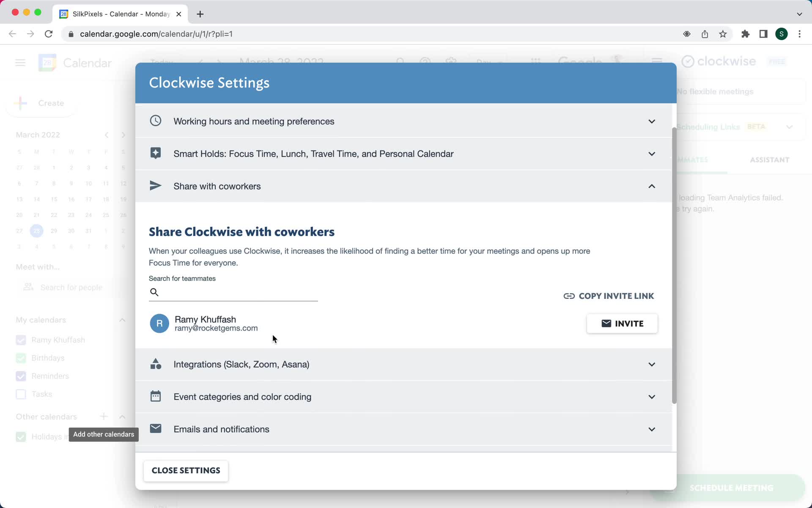Image resolution: width=812 pixels, height=508 pixels.
Task: Click the INVITE button for Ramy
Action: pos(622,323)
